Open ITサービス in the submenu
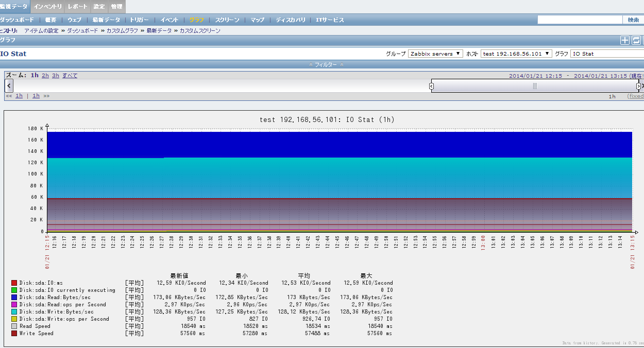 click(330, 20)
